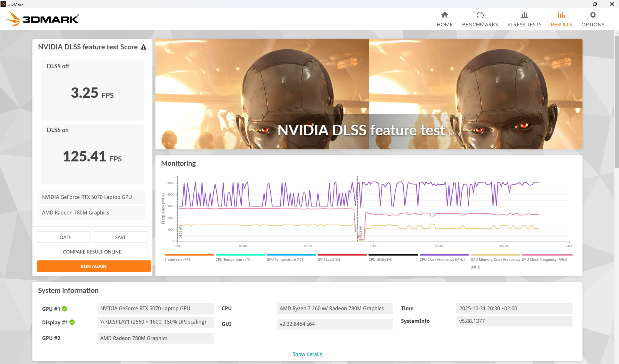Click the green checkmark next to Display #1

72,322
